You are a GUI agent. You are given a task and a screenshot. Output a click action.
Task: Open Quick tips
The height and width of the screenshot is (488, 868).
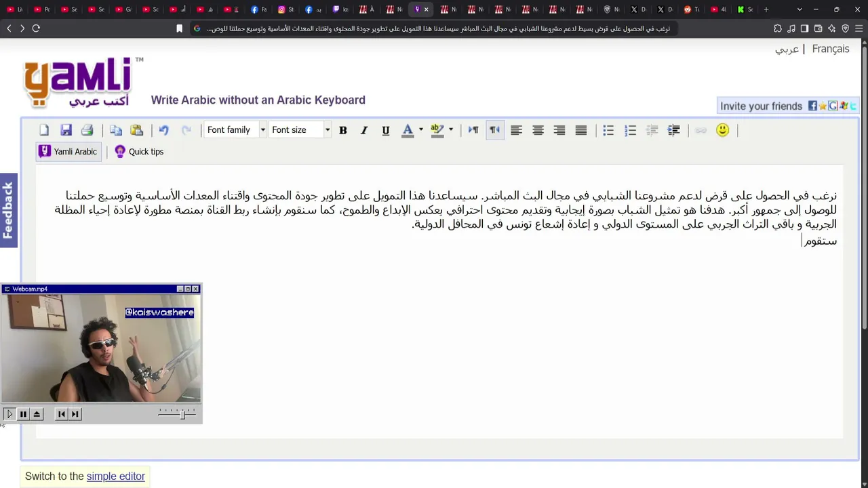[139, 152]
